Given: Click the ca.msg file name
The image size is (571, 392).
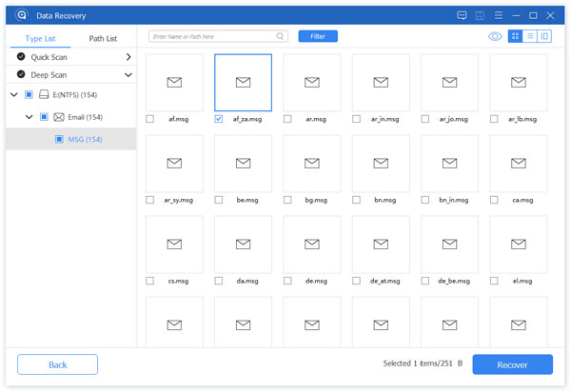Looking at the screenshot, I should (522, 200).
